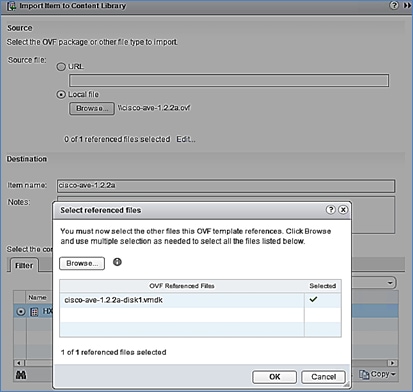The width and height of the screenshot is (413, 392).
Task: Select cisco-ave-1.2.2a-disk1.vmdk row
Action: (x=200, y=300)
